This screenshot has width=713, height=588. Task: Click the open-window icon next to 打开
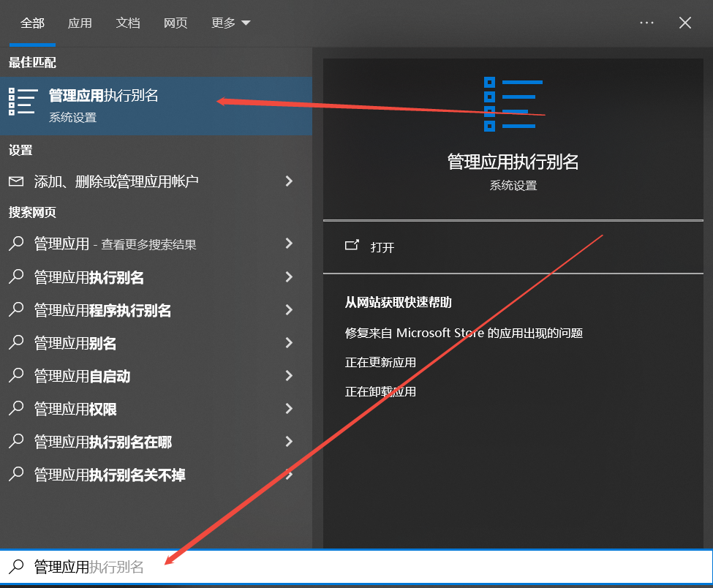click(x=352, y=245)
